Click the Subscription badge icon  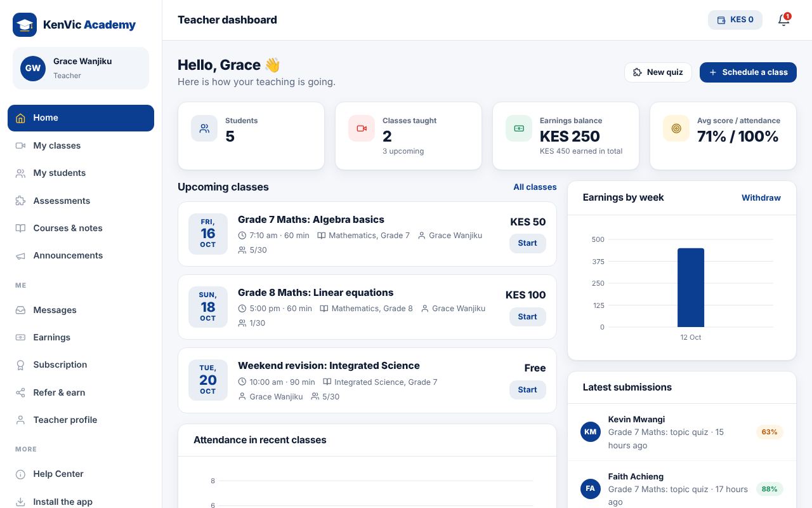point(20,364)
